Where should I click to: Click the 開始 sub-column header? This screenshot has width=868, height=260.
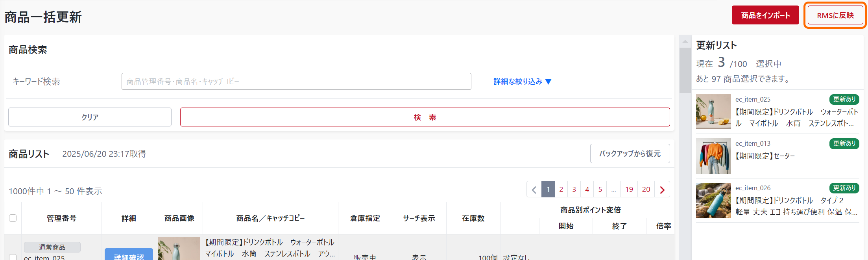[566, 226]
